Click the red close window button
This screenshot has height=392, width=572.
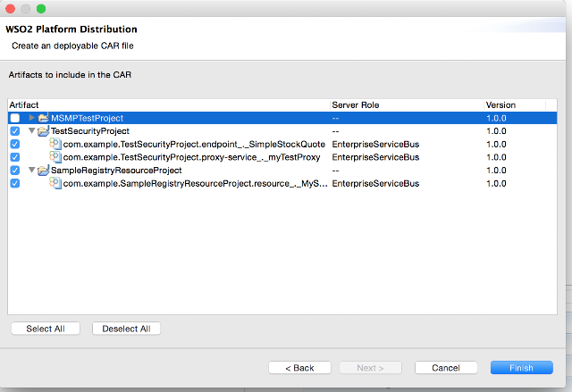[x=10, y=9]
